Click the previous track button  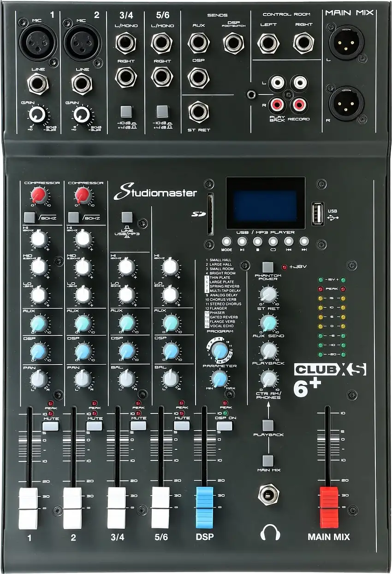[x=289, y=241]
